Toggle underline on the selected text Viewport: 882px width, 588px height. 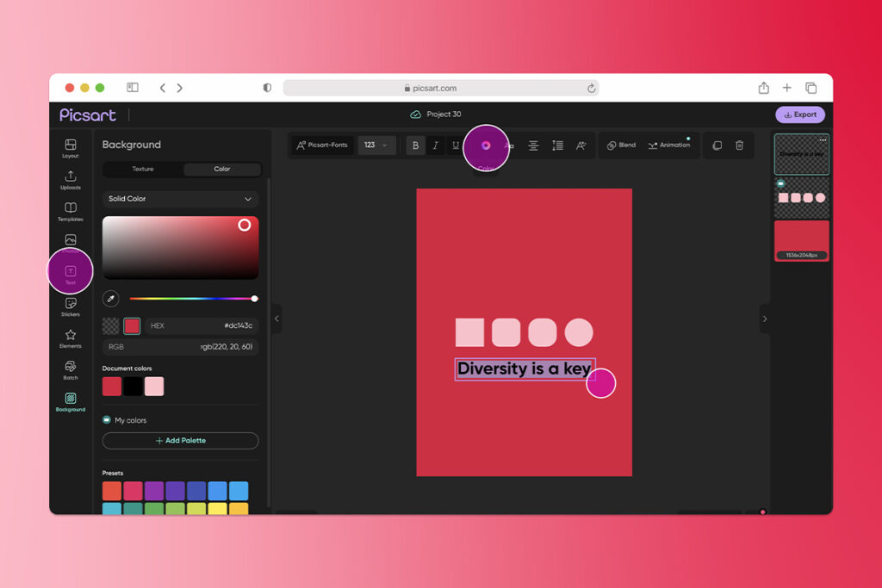pos(455,145)
